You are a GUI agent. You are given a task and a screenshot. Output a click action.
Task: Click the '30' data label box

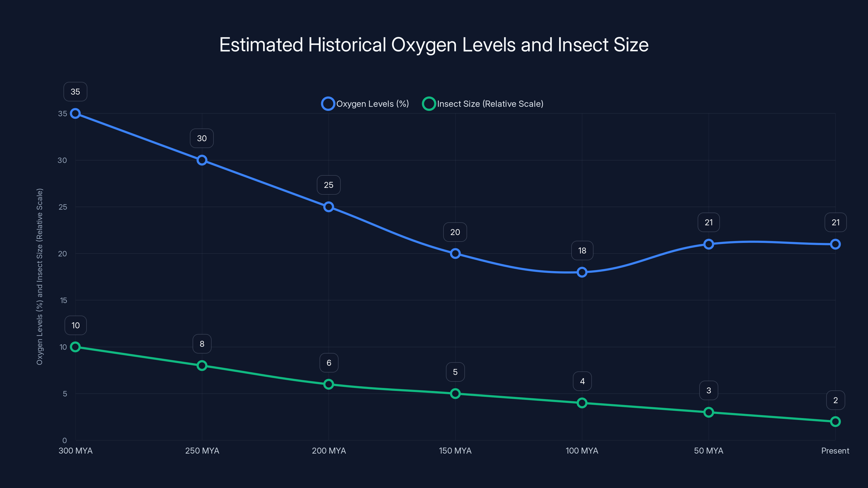point(202,138)
